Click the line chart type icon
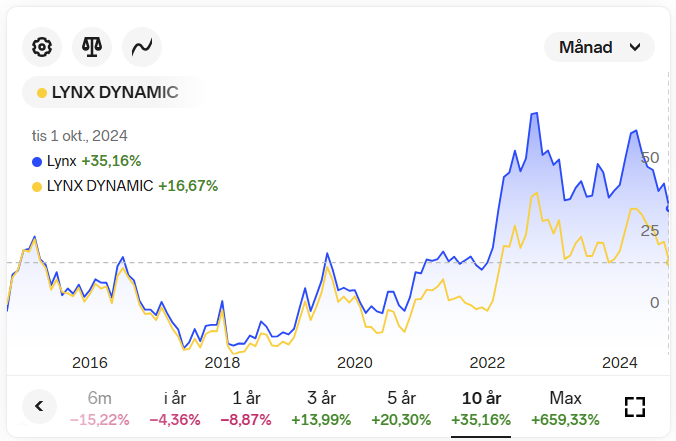 pos(142,46)
